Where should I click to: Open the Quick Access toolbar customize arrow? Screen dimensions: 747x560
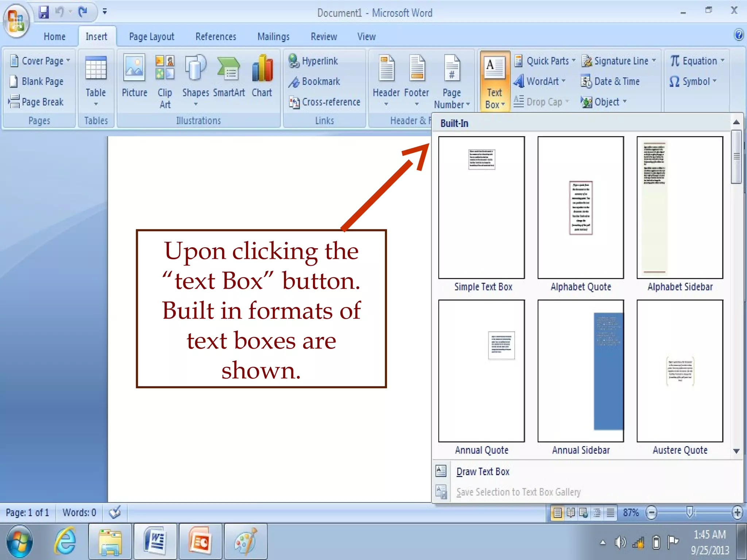tap(105, 12)
